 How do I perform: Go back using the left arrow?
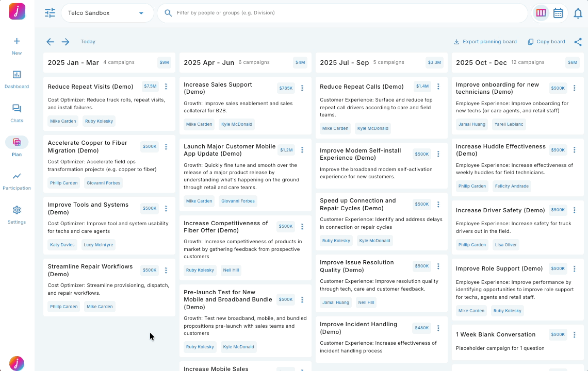tap(50, 42)
